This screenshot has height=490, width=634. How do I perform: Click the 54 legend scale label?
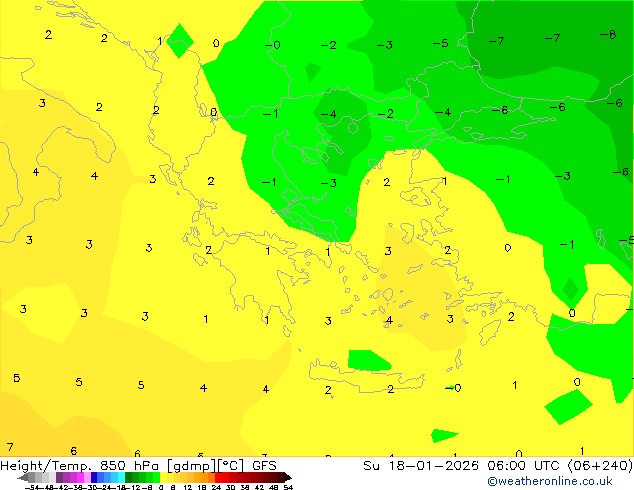(288, 487)
